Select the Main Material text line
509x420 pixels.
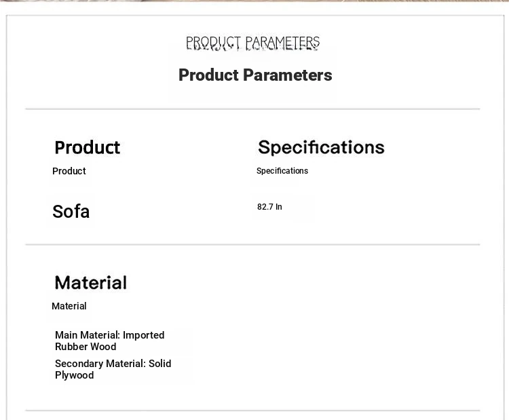tap(109, 341)
